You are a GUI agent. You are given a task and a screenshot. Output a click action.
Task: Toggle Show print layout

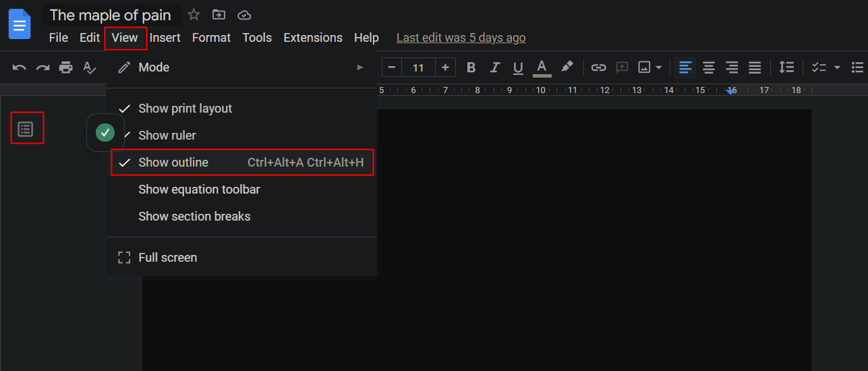[x=241, y=109]
